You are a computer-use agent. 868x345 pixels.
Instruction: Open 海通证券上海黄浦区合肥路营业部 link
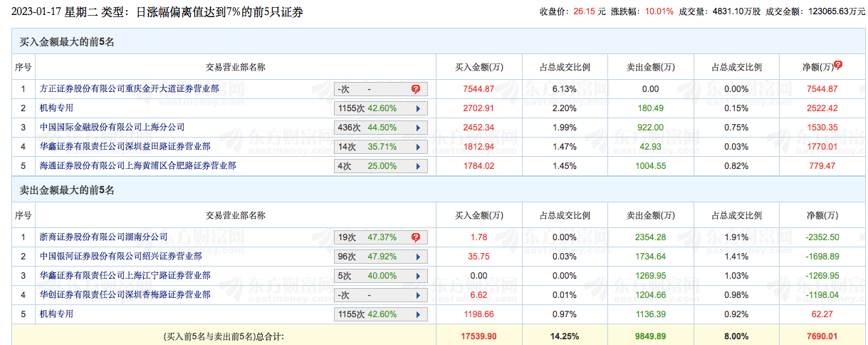click(137, 165)
